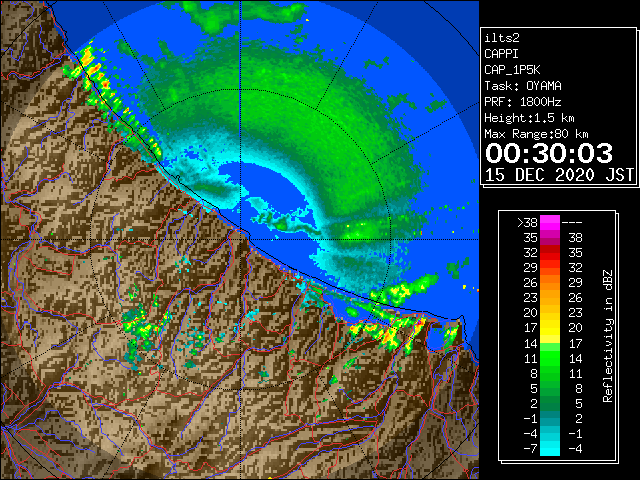
Task: Click the 'CAPPI' text line
Action: (x=501, y=54)
